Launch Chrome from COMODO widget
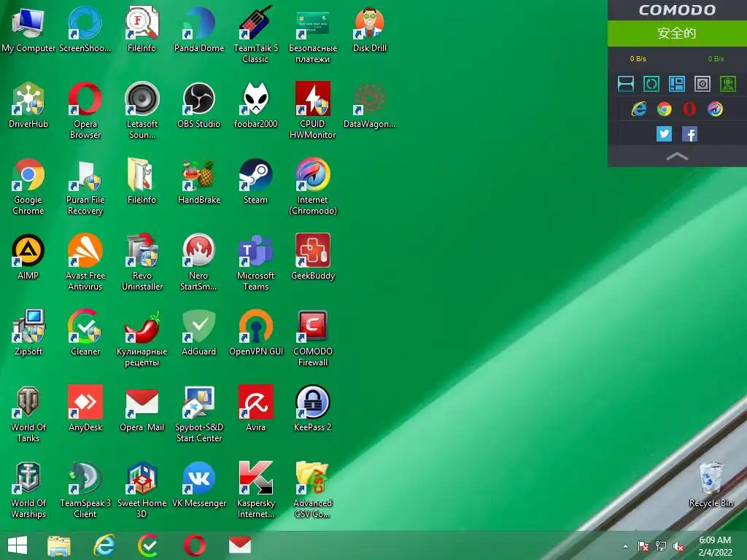Image resolution: width=747 pixels, height=560 pixels. (x=664, y=109)
